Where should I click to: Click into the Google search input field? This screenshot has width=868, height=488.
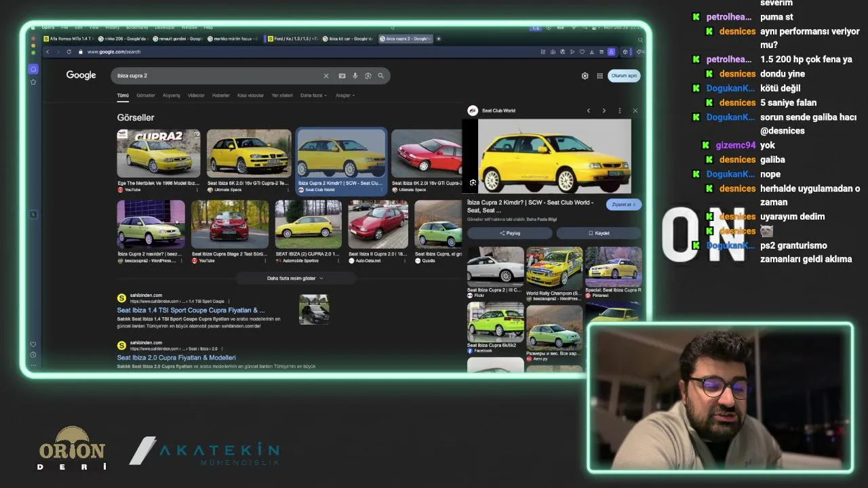(x=217, y=76)
